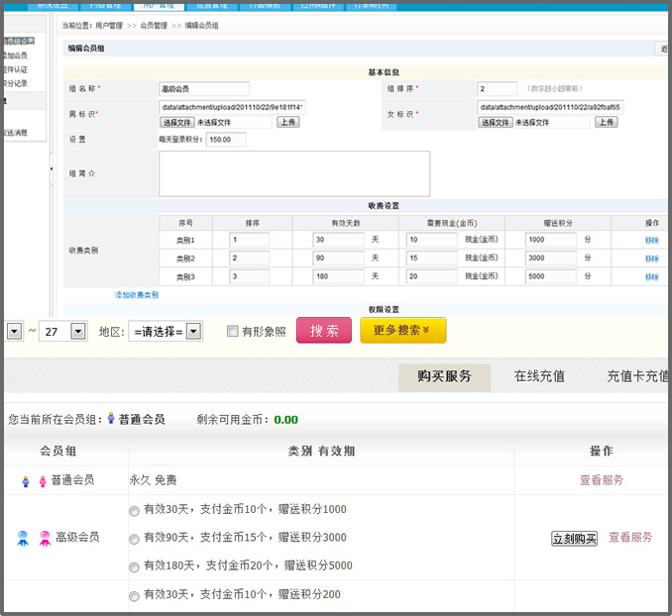Click 选择文件 button for 男标识
Viewport: 672px width, 616px height.
pos(177,122)
